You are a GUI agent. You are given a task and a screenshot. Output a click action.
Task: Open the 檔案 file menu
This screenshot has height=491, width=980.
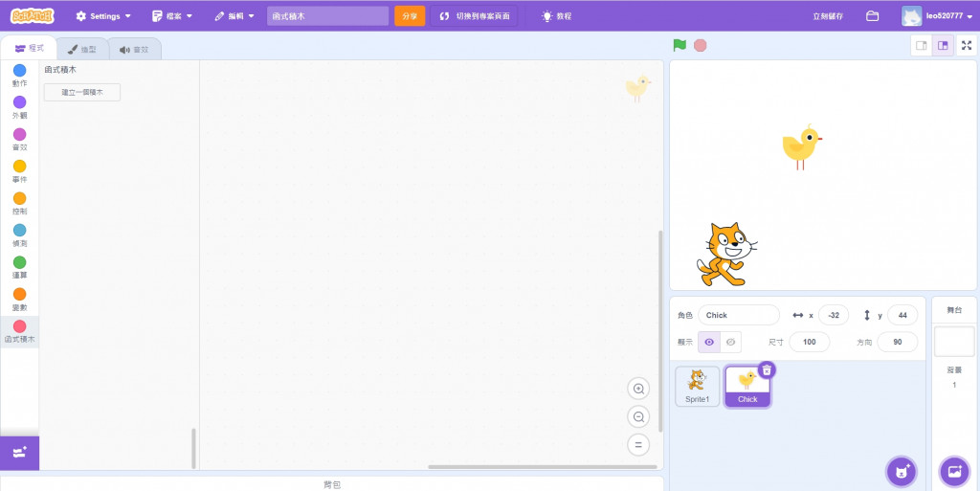click(172, 16)
